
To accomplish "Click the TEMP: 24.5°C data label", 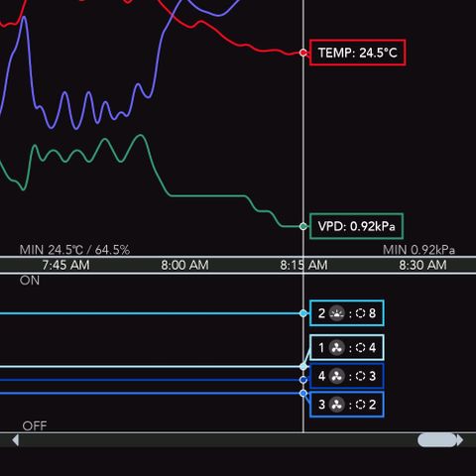I will coord(357,53).
